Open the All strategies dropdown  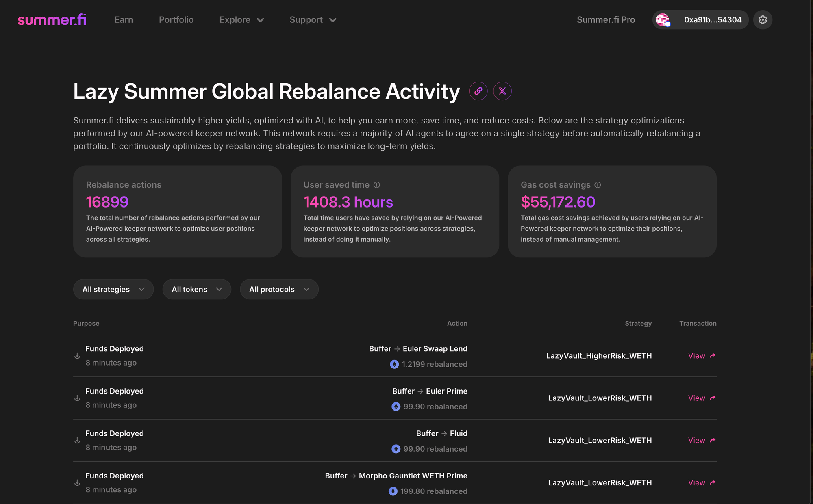pos(113,289)
